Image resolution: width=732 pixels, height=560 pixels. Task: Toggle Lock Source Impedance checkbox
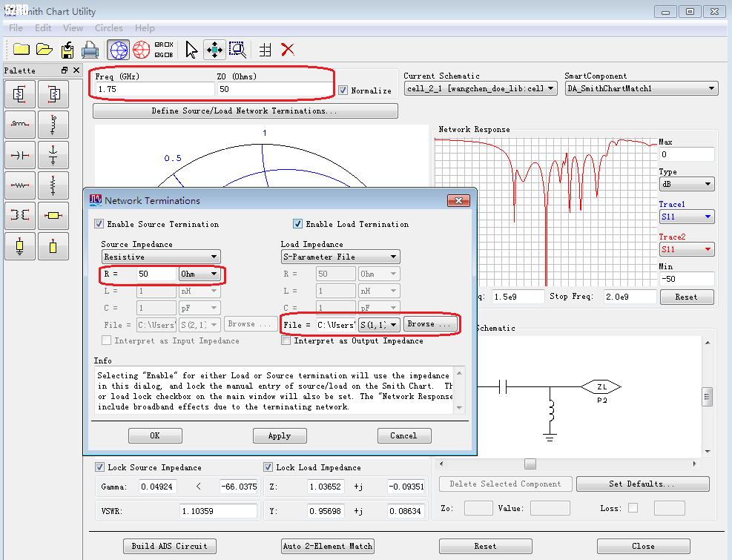(x=99, y=467)
